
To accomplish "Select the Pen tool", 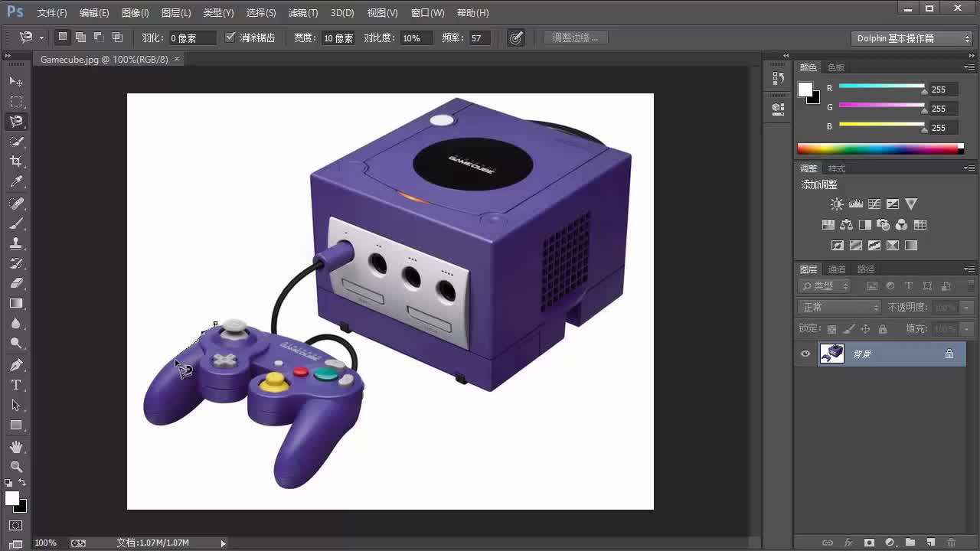I will 15,365.
